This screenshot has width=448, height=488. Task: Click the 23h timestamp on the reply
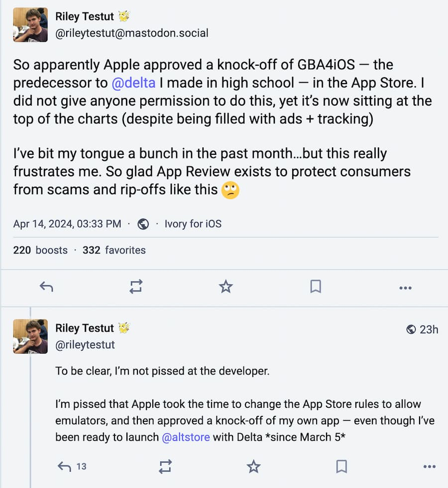(x=429, y=329)
